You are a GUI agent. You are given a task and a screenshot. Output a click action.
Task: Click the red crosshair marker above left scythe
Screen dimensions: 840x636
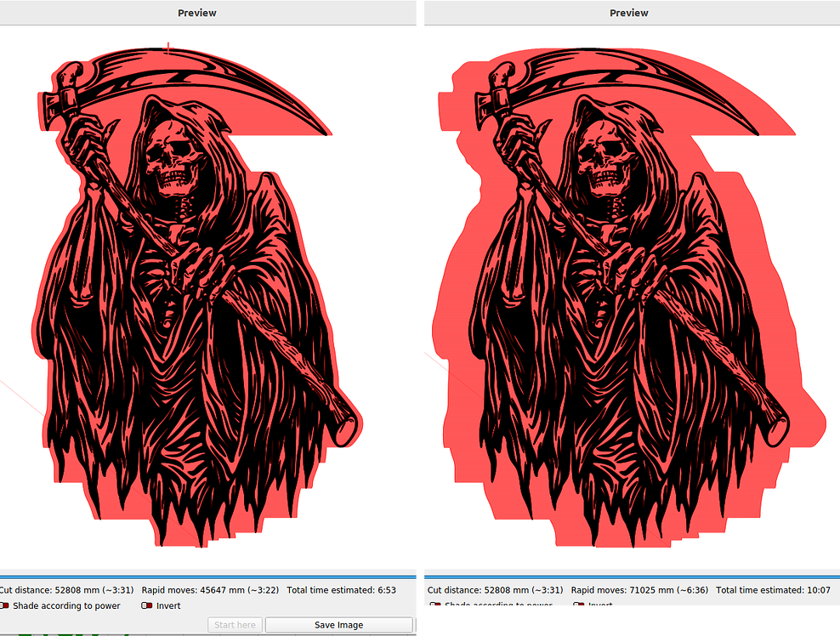168,49
